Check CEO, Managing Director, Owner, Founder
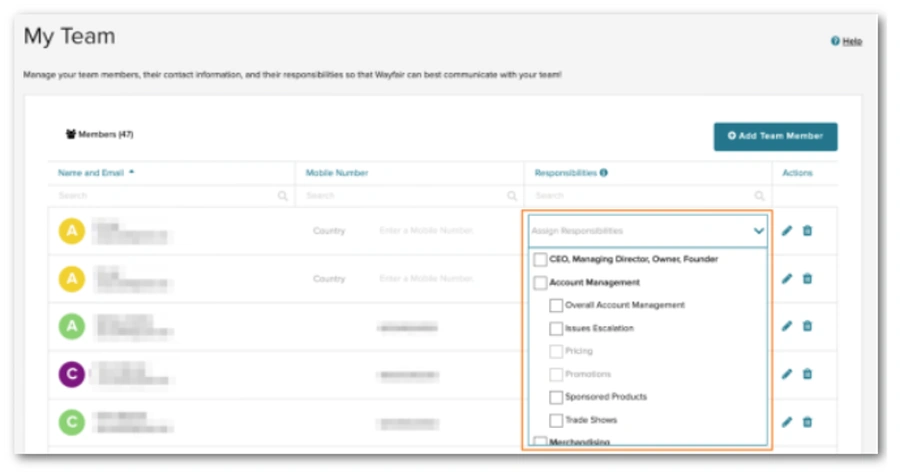This screenshot has width=900, height=476. coord(540,260)
